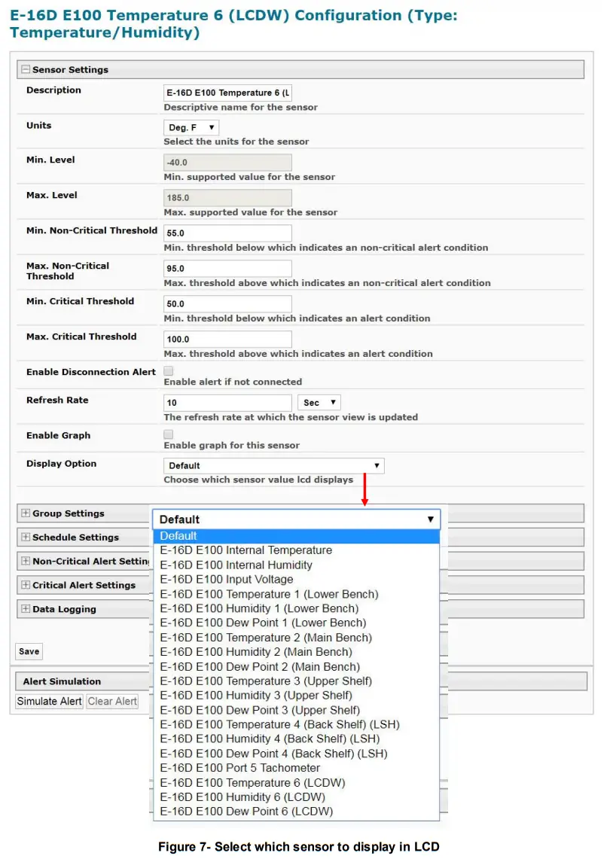The width and height of the screenshot is (616, 862).
Task: Pick E-16D E100 Dew Point 6 (LCDW)
Action: pyautogui.click(x=245, y=812)
